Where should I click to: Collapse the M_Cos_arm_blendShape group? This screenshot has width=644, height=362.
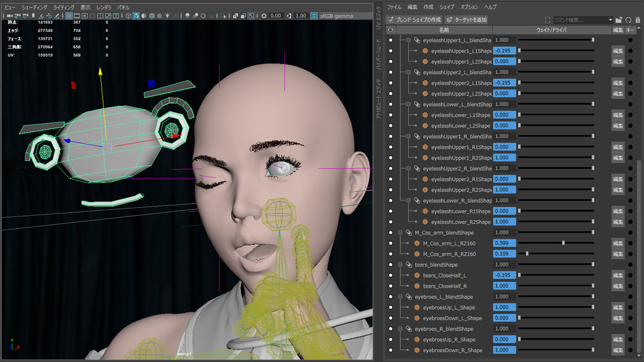(400, 232)
